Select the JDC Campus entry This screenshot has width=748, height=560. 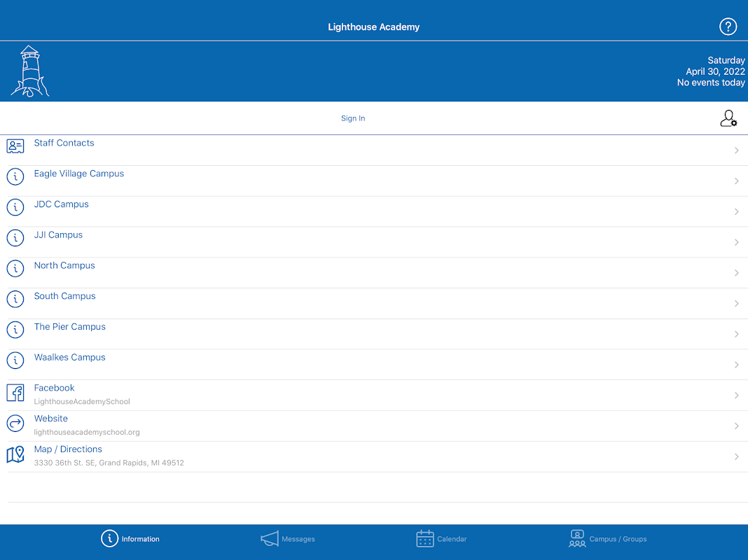click(x=61, y=204)
